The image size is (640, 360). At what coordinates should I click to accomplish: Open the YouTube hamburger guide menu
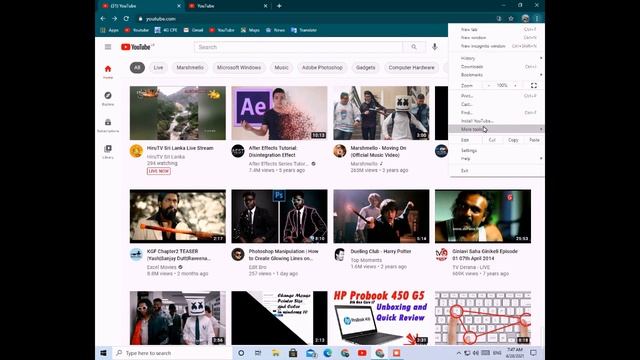click(108, 47)
